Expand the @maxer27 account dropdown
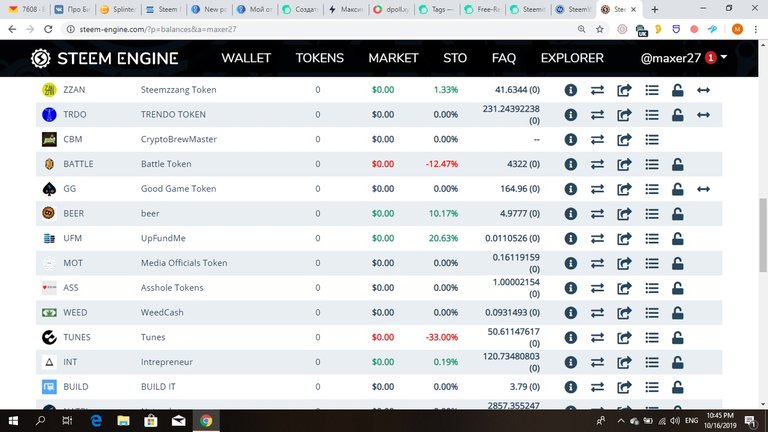 683,58
